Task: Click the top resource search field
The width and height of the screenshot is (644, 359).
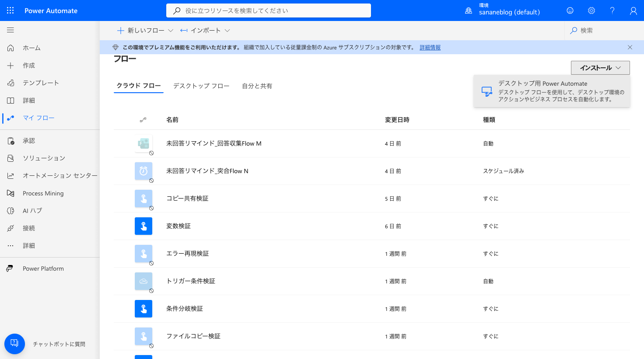Action: tap(269, 10)
